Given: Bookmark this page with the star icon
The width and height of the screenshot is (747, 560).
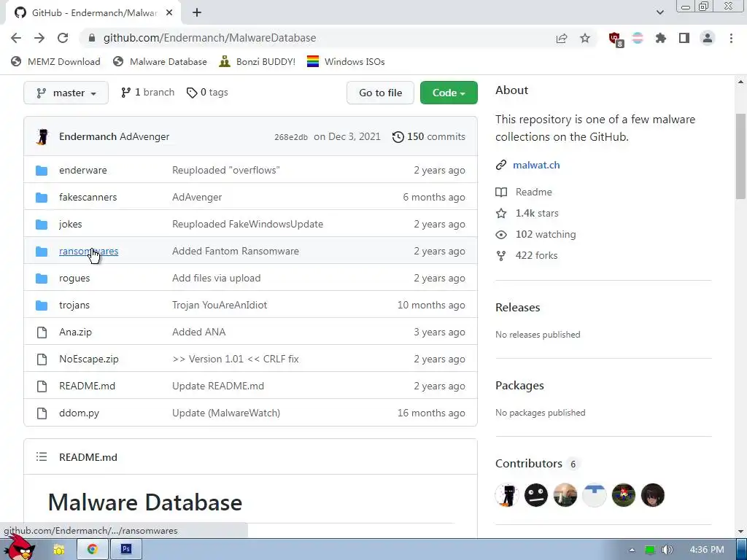Looking at the screenshot, I should point(585,38).
